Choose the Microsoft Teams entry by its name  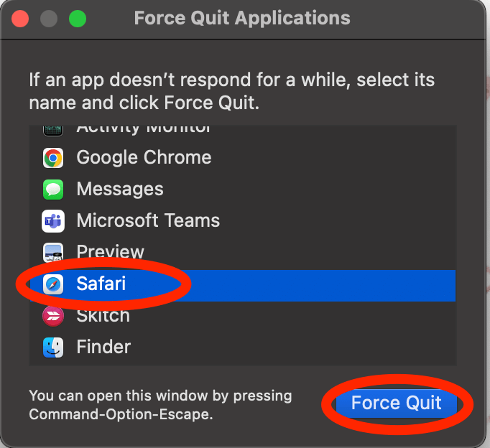148,221
